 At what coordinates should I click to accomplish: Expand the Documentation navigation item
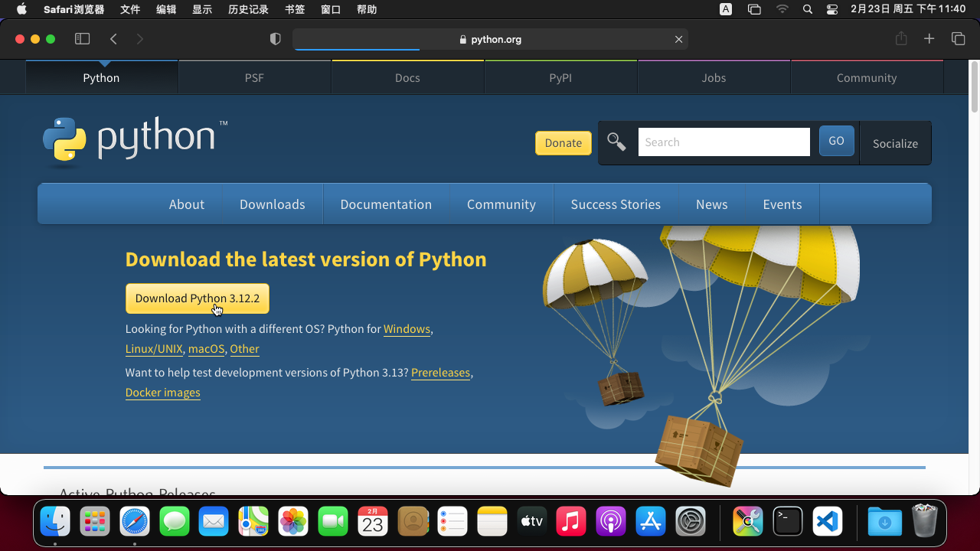point(386,204)
